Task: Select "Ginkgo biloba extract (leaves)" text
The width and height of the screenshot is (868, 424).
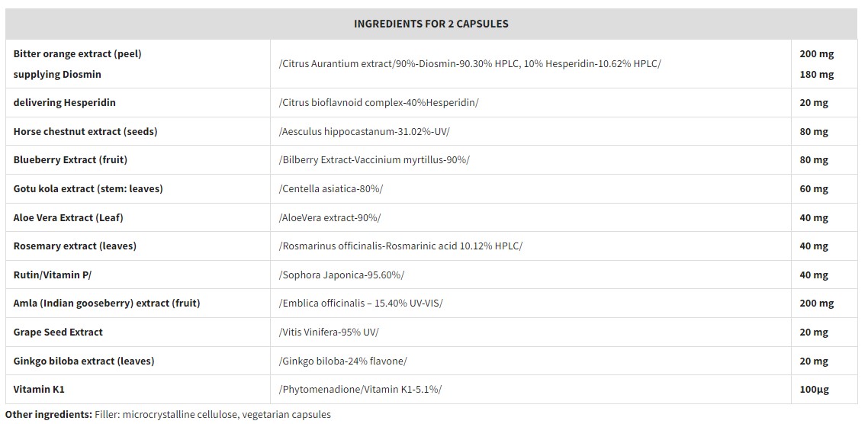Action: 84,361
